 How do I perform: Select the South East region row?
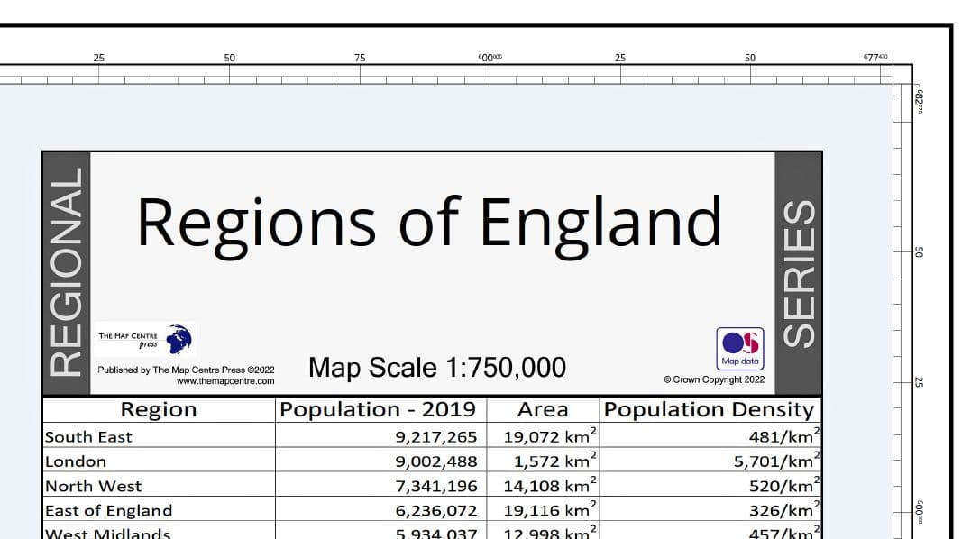pos(88,437)
